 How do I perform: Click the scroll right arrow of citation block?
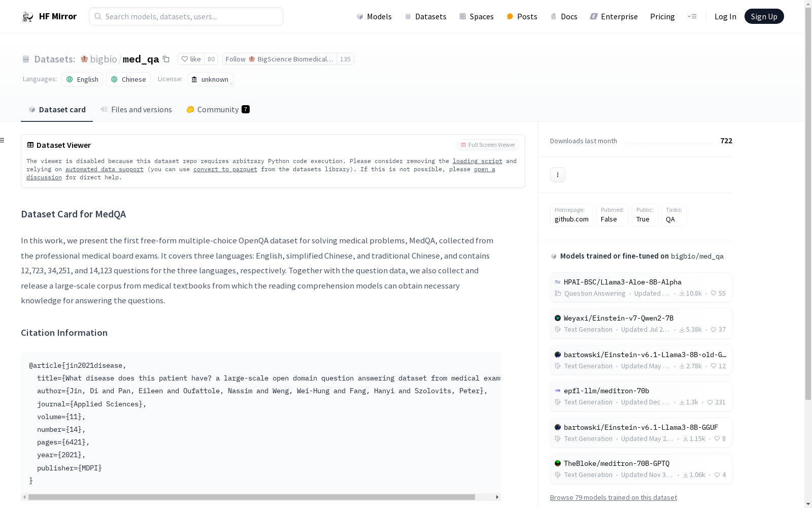tap(497, 497)
